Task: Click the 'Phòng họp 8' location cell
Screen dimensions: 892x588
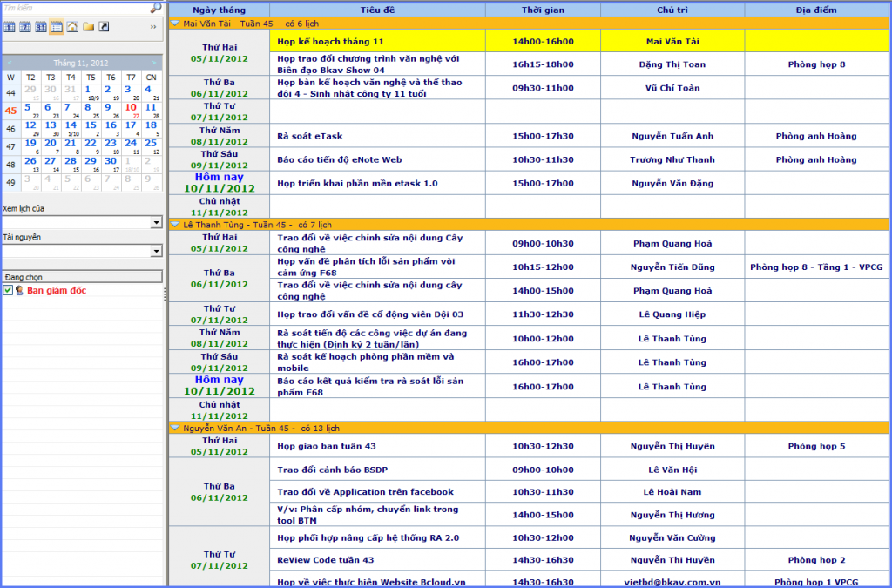Action: (815, 64)
